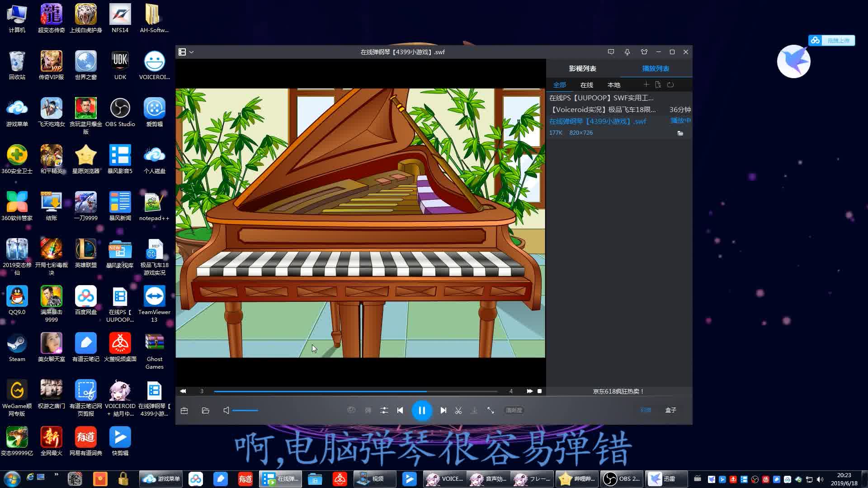Select the 本地 filter tab

tap(613, 85)
